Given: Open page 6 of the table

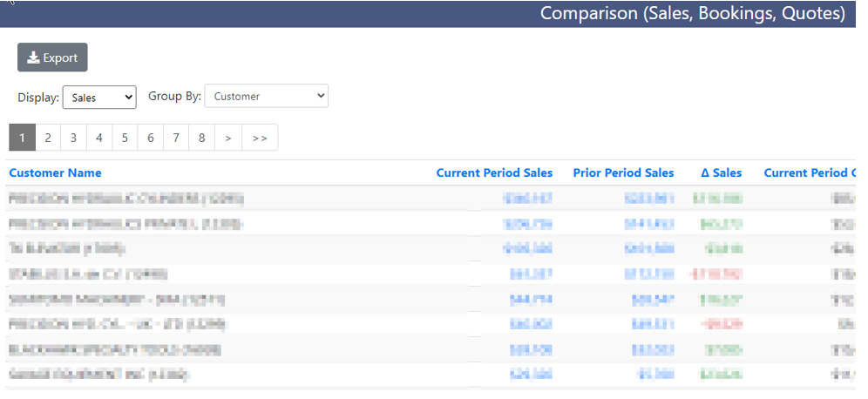Looking at the screenshot, I should click(151, 138).
